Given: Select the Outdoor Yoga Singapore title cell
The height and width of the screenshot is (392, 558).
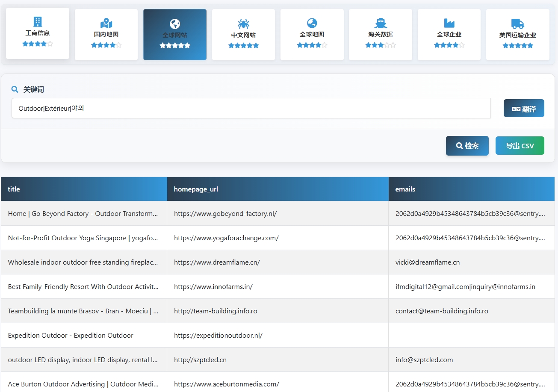Looking at the screenshot, I should 84,238.
